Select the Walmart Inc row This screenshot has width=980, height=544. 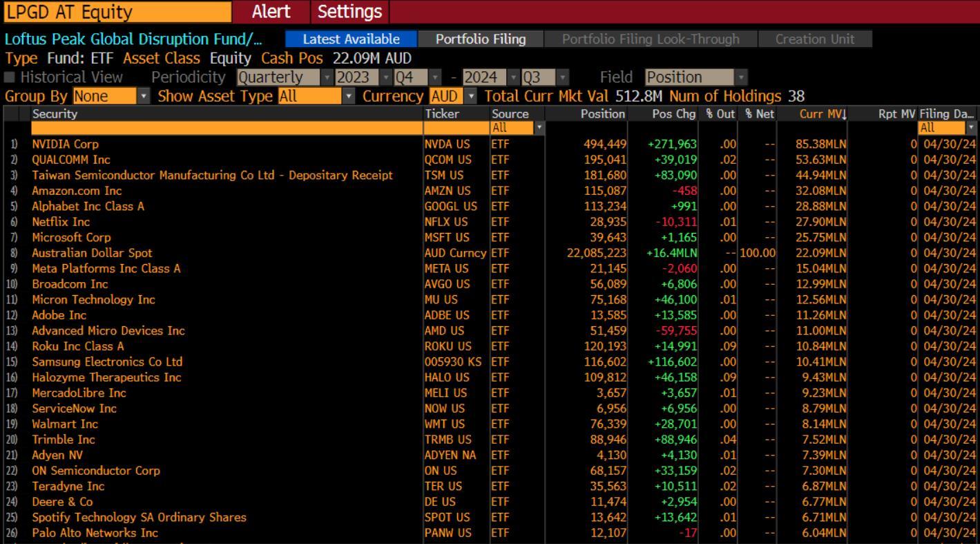490,424
